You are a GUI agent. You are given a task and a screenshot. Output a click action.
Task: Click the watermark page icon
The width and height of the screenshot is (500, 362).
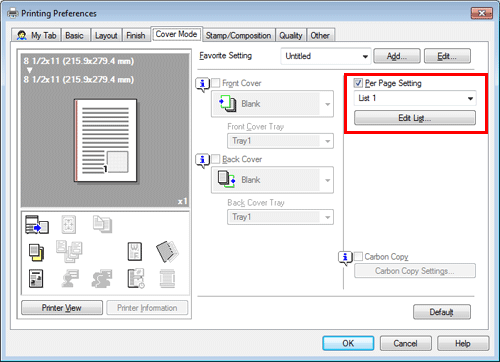[135, 251]
